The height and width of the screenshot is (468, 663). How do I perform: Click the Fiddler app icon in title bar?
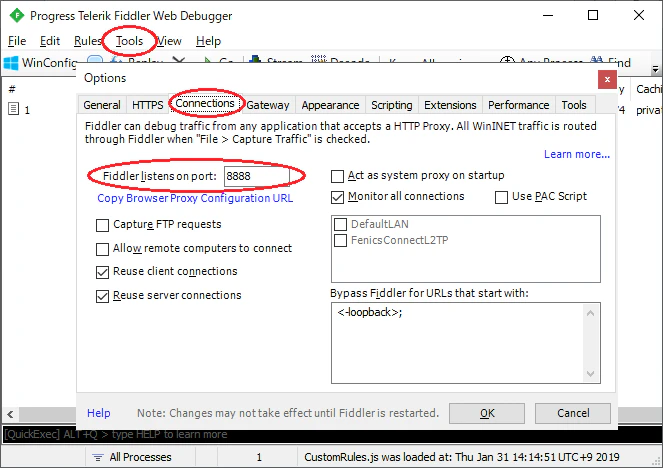pos(16,16)
